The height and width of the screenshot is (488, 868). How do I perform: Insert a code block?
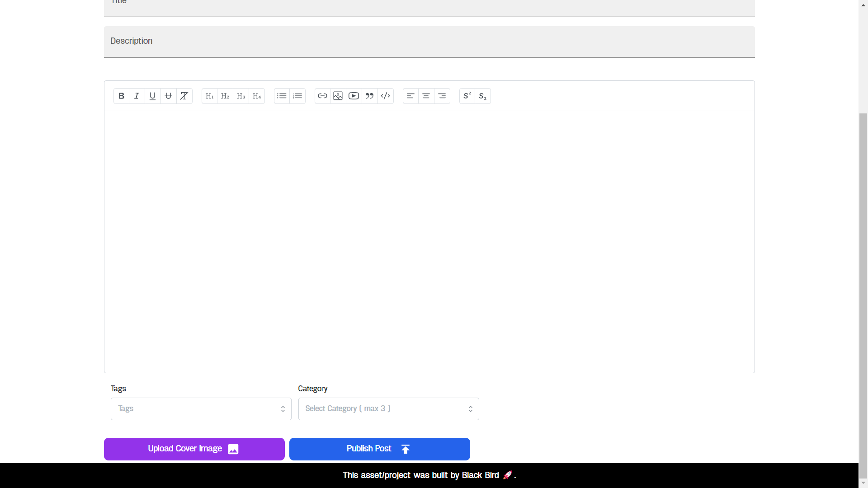(386, 96)
